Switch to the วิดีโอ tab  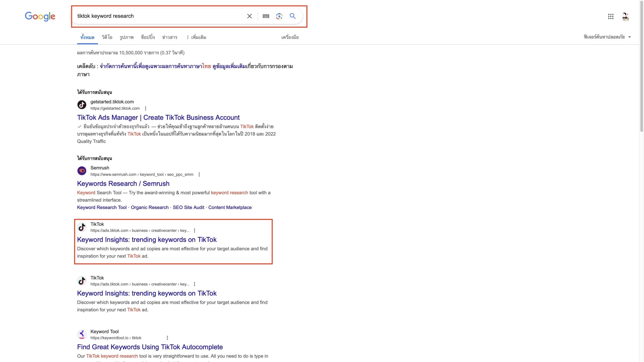click(107, 37)
